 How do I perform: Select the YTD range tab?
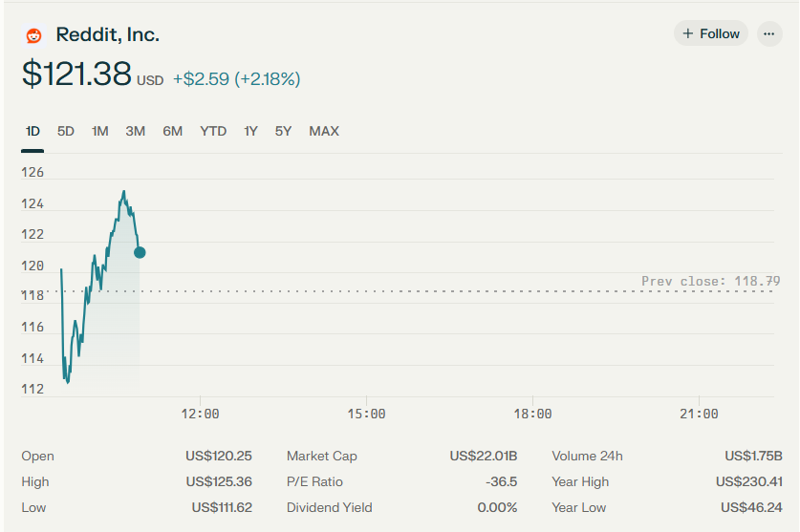coord(213,132)
